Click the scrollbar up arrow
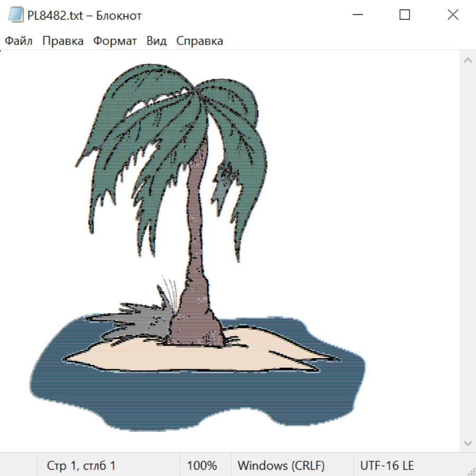 pos(468,61)
